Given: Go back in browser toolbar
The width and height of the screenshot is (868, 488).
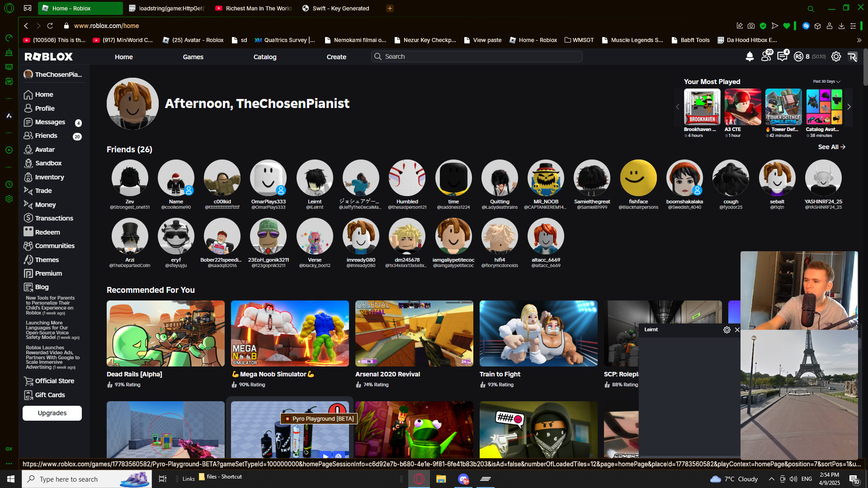Looking at the screenshot, I should point(26,26).
